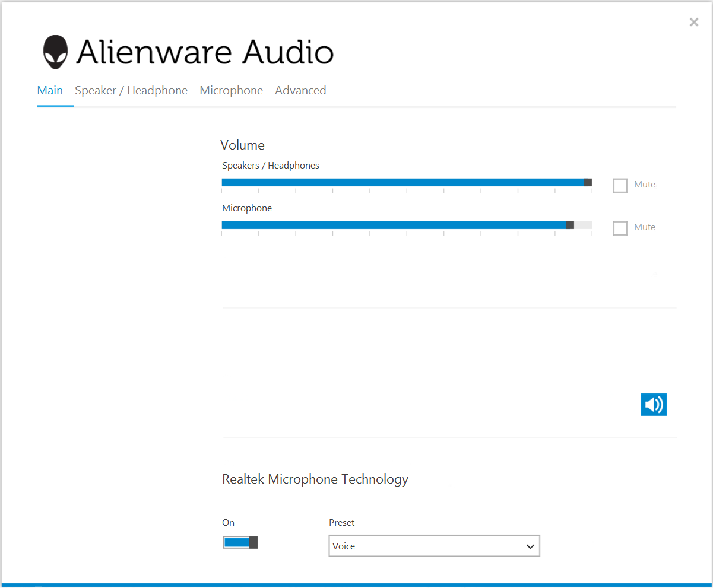Image resolution: width=713 pixels, height=588 pixels.
Task: Go to the Microphone tab
Action: tap(232, 91)
